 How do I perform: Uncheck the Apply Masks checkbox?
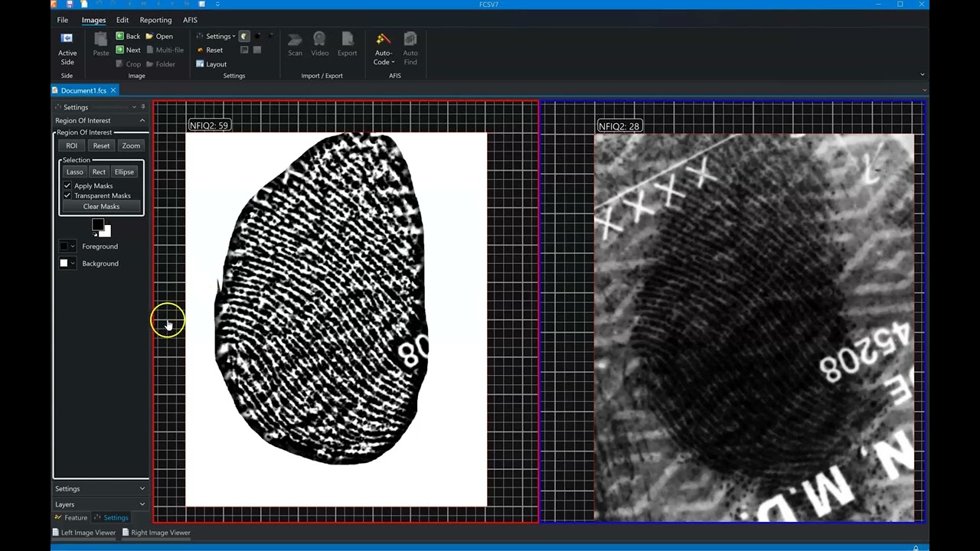coord(67,186)
